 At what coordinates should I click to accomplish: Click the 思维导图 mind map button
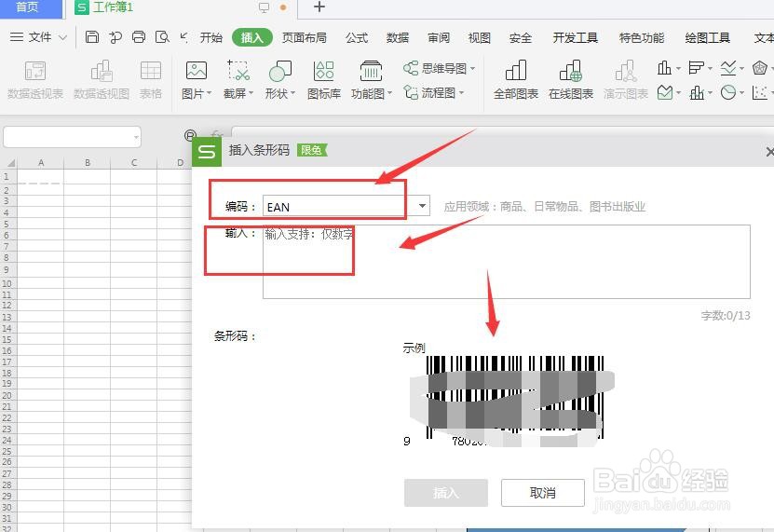coord(439,68)
